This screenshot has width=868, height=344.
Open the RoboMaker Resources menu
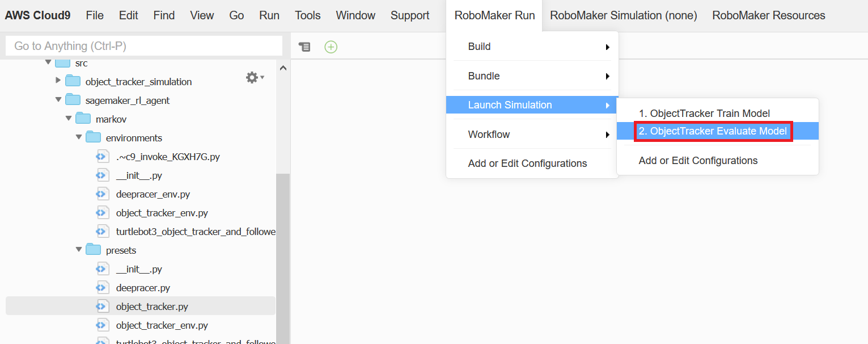click(769, 15)
